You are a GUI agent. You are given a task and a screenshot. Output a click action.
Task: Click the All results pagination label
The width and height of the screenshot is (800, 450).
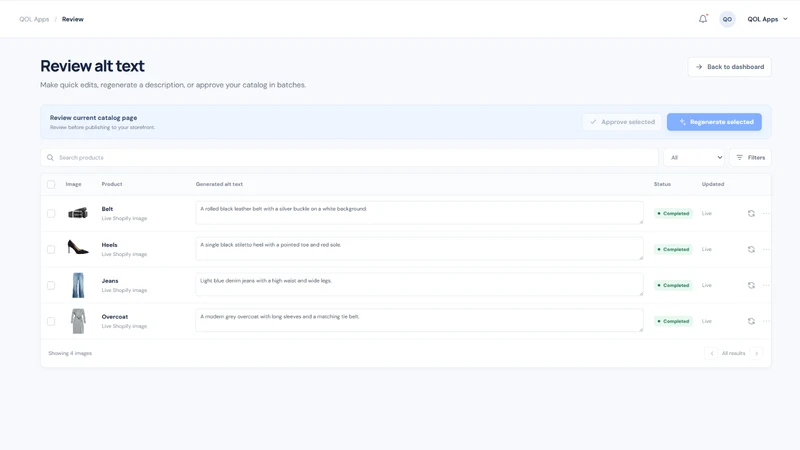734,353
